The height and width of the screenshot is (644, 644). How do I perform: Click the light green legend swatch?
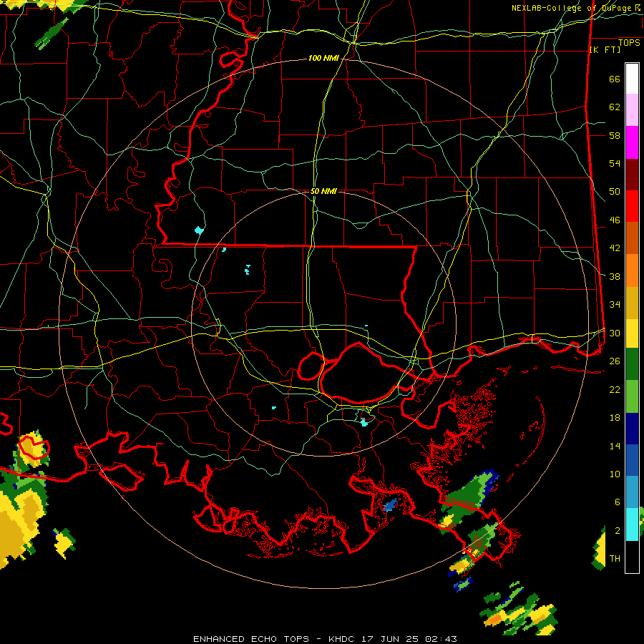tap(632, 396)
